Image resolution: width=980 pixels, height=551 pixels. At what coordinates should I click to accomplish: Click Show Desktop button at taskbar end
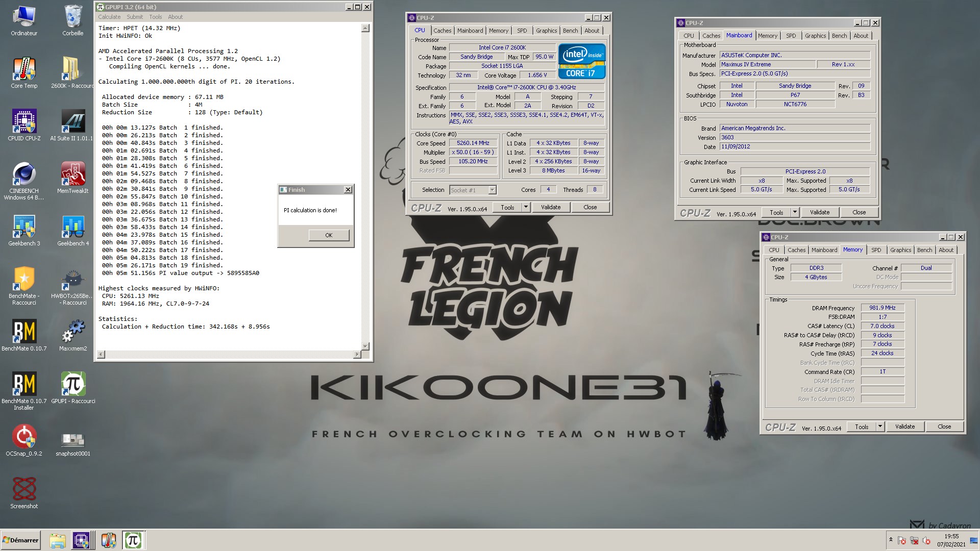coord(974,540)
